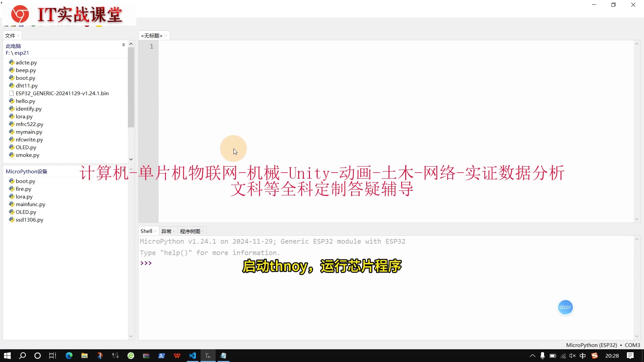Switch to the 异常 tab
This screenshot has height=362, width=644.
click(x=166, y=231)
